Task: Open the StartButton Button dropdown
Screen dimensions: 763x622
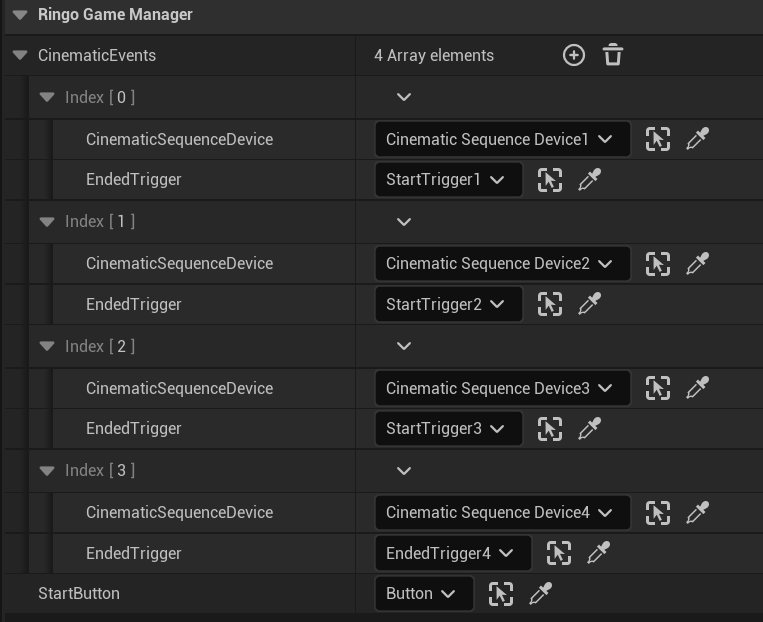Action: 421,594
